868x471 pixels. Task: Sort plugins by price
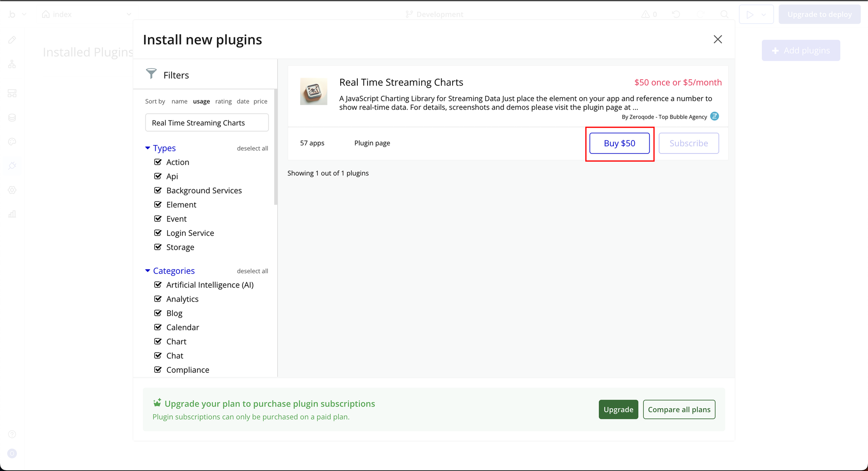(260, 101)
